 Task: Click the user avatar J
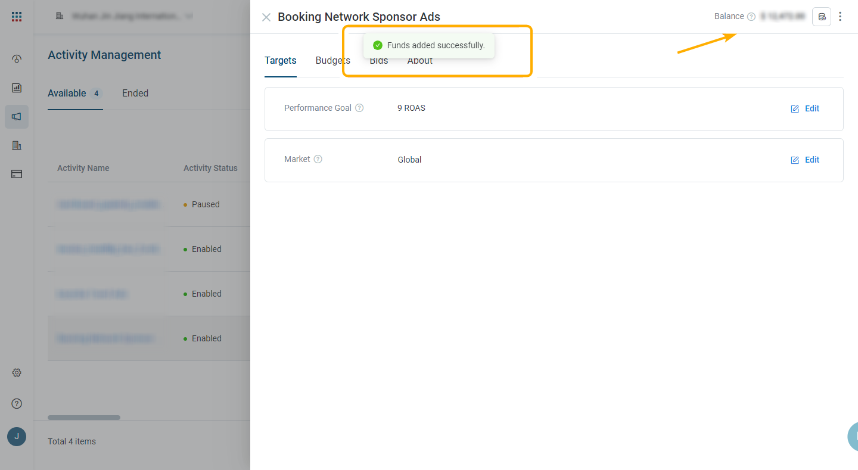16,437
